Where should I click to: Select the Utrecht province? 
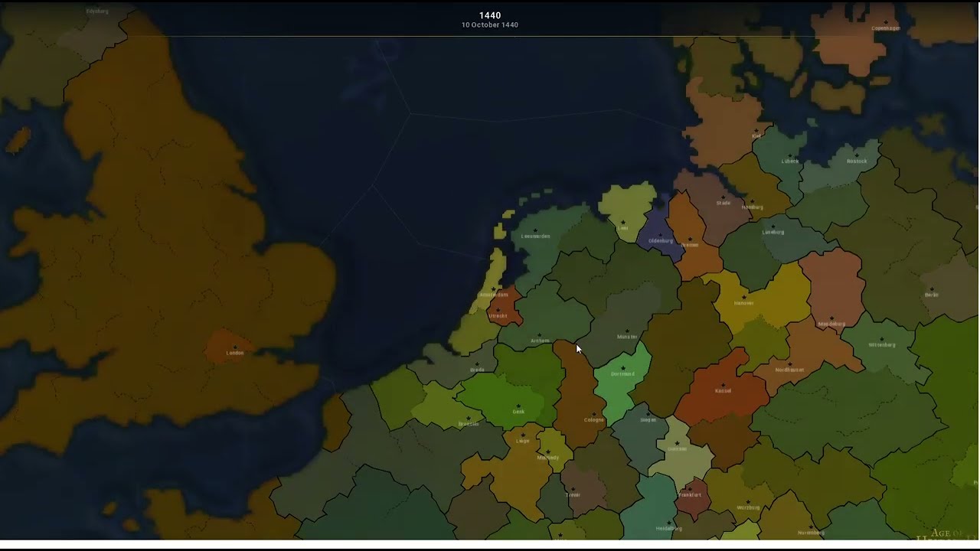pos(505,306)
